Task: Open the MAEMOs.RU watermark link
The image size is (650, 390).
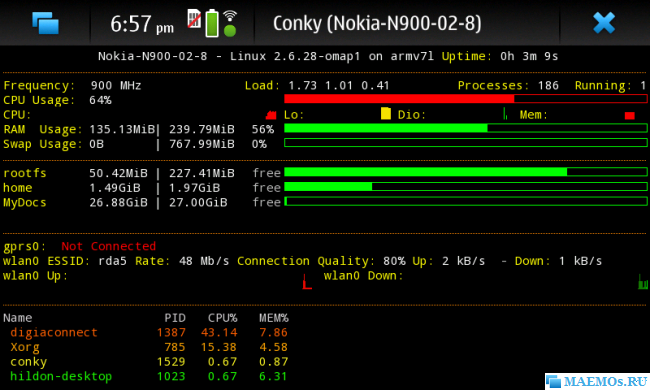Action: (597, 381)
